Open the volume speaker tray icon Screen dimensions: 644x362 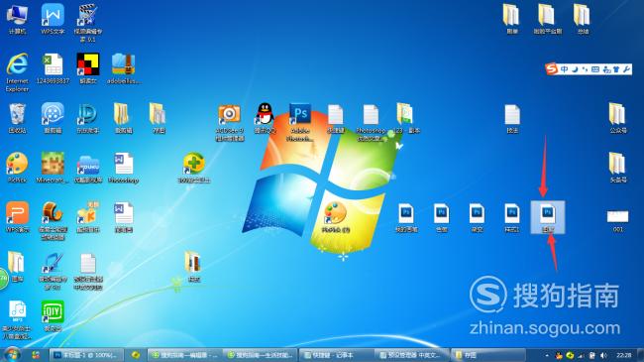[603, 355]
